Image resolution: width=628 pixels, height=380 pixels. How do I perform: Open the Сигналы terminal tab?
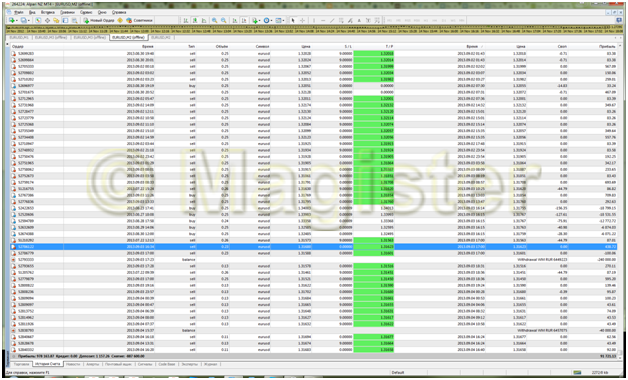145,364
